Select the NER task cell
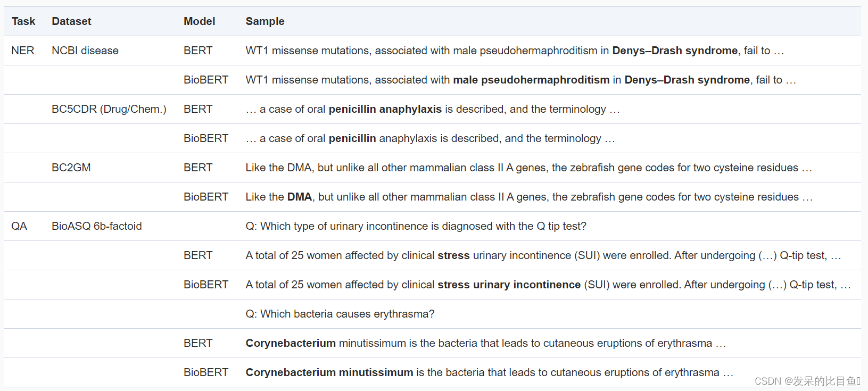 coord(23,51)
